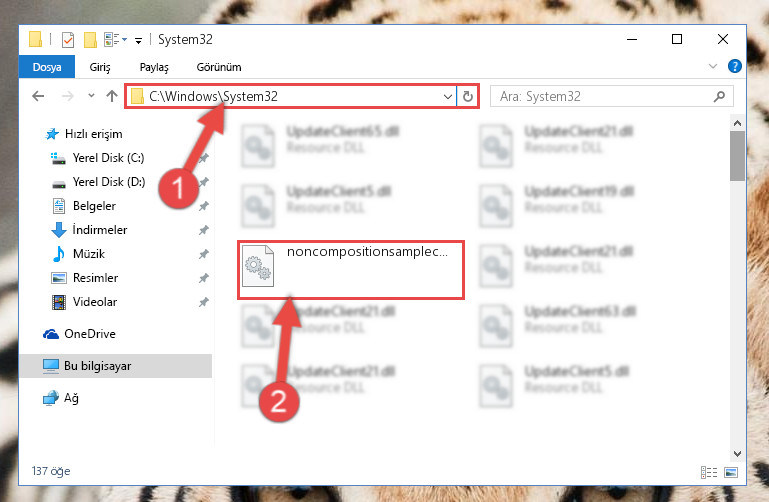Select the noncompositionsamplec... file
The image size is (769, 502).
[351, 269]
